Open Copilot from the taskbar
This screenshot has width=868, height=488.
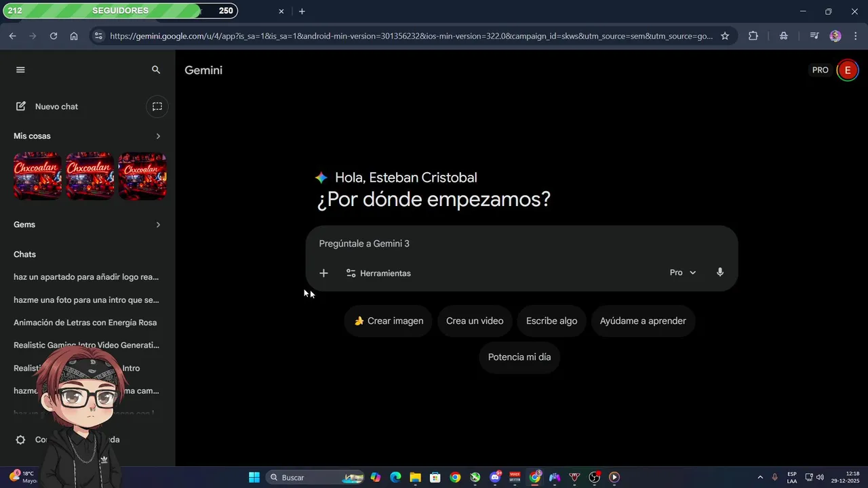(x=376, y=477)
